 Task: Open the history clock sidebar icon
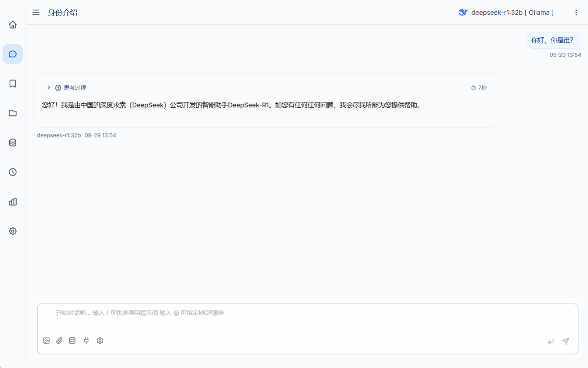[13, 172]
